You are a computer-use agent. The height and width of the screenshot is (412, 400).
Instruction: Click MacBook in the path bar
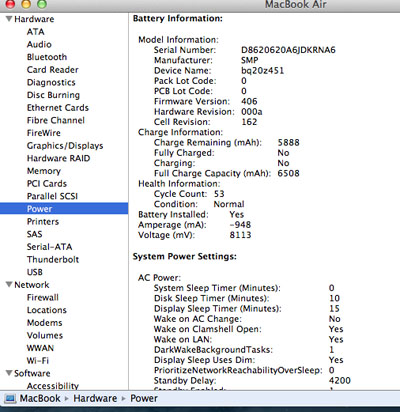pyautogui.click(x=40, y=398)
